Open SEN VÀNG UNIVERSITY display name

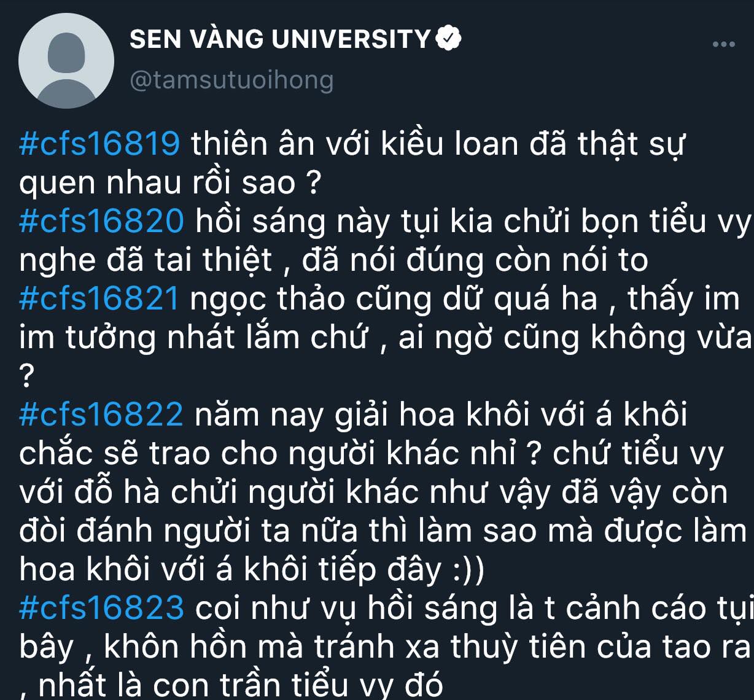pos(280,40)
